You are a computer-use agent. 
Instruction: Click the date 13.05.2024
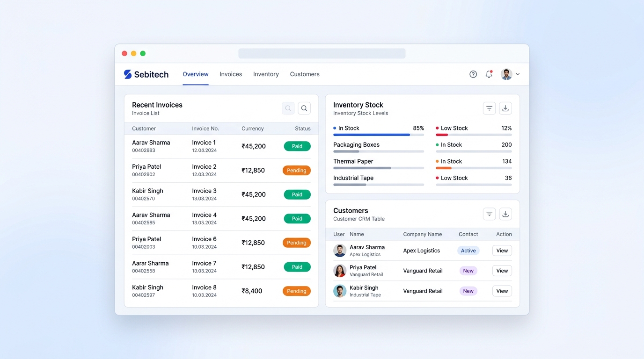(204, 223)
